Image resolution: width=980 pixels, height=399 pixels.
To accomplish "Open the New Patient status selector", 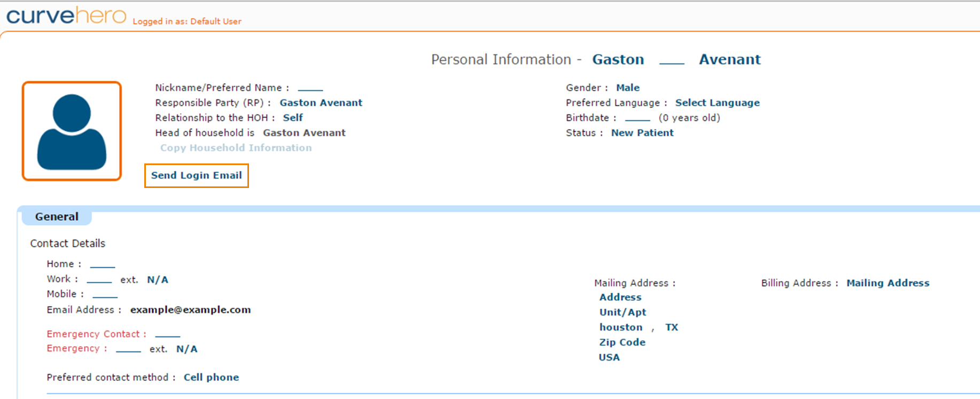I will pyautogui.click(x=642, y=132).
